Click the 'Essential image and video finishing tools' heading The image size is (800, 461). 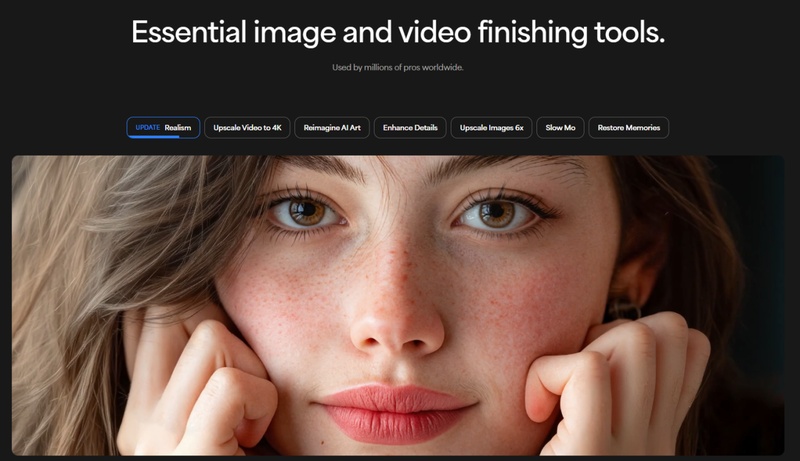point(398,33)
